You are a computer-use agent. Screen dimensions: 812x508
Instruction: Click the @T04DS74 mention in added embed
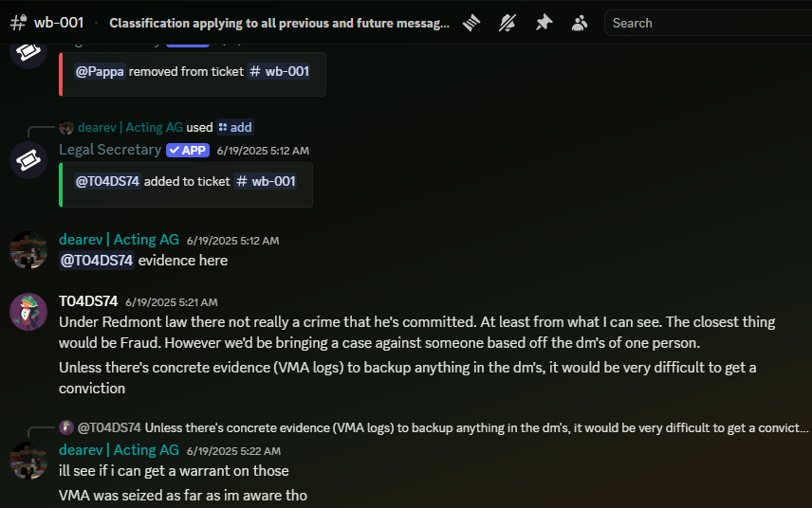pos(107,181)
